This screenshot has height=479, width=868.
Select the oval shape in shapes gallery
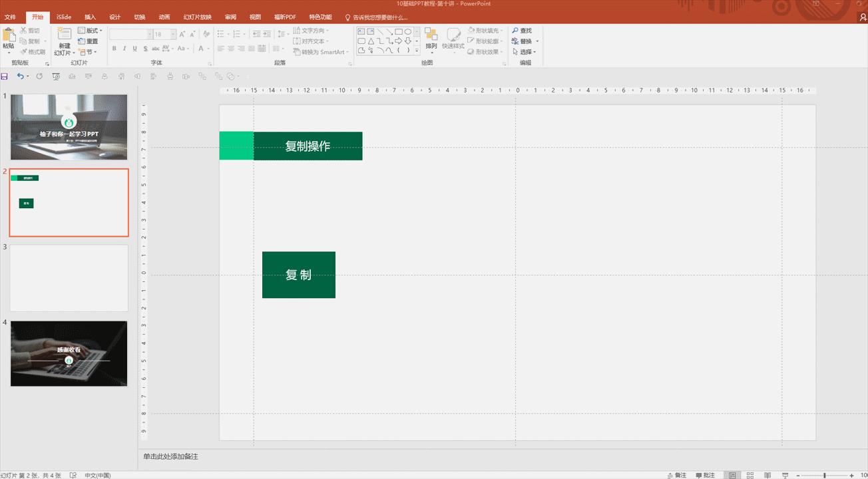click(408, 31)
